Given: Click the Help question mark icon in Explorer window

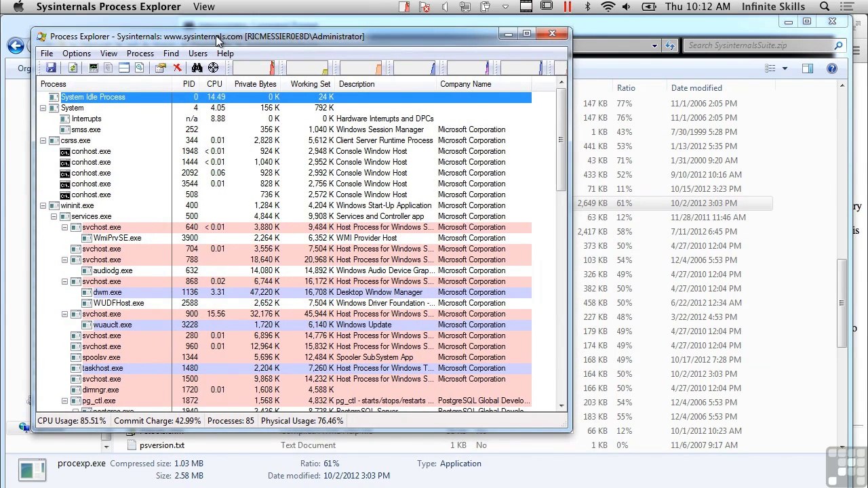Looking at the screenshot, I should [x=831, y=68].
